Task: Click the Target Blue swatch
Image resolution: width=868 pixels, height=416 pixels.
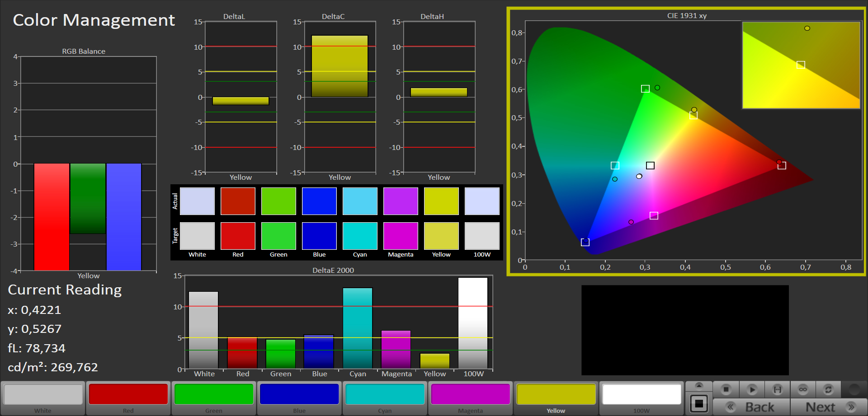Action: [x=319, y=236]
